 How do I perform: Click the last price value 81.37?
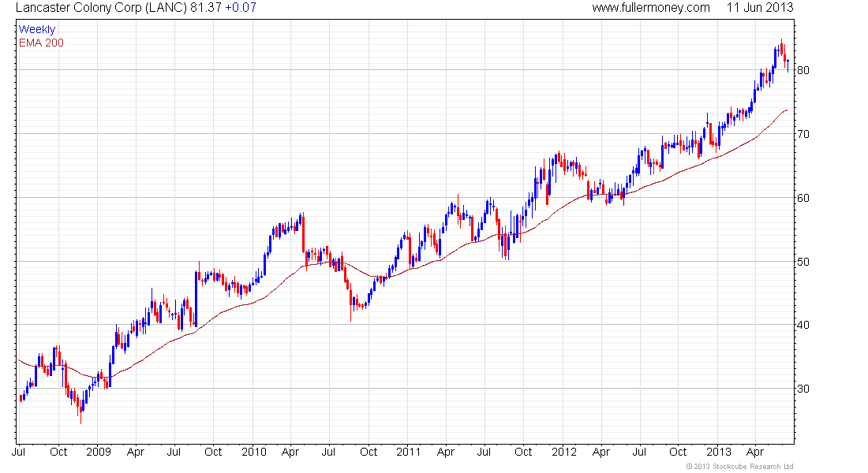(x=206, y=8)
